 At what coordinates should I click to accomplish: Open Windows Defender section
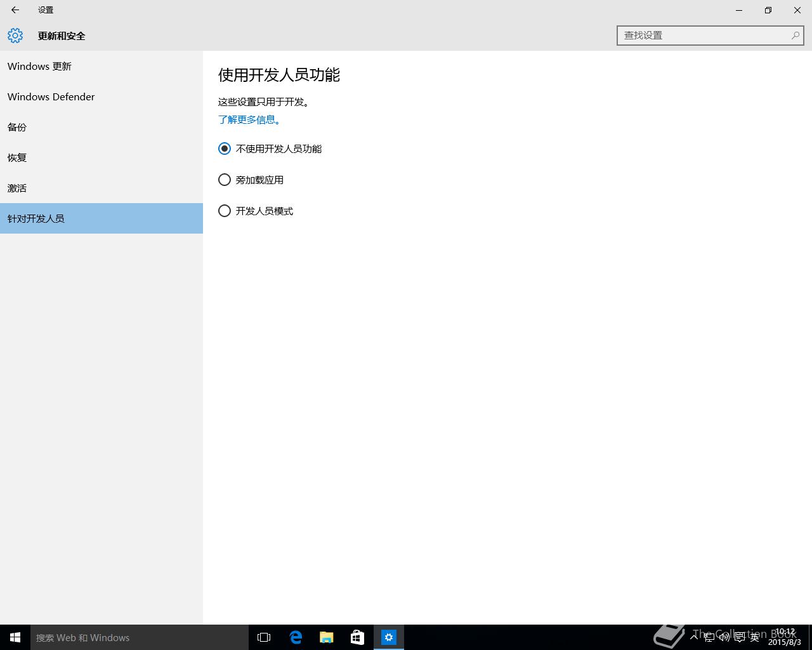point(101,96)
